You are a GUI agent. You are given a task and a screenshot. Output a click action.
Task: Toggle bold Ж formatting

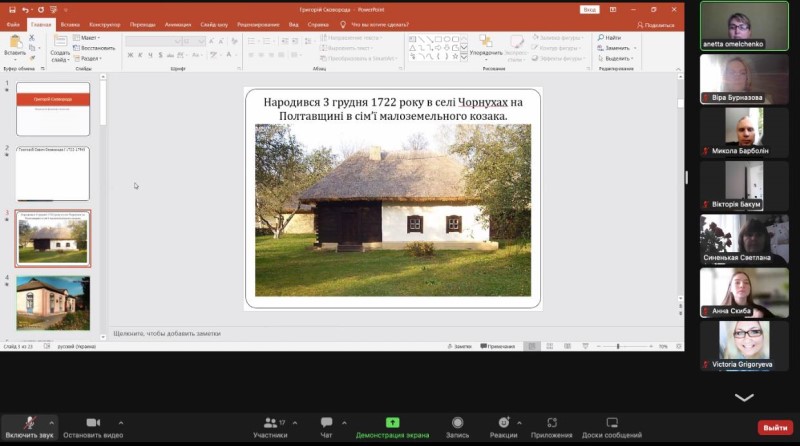130,55
